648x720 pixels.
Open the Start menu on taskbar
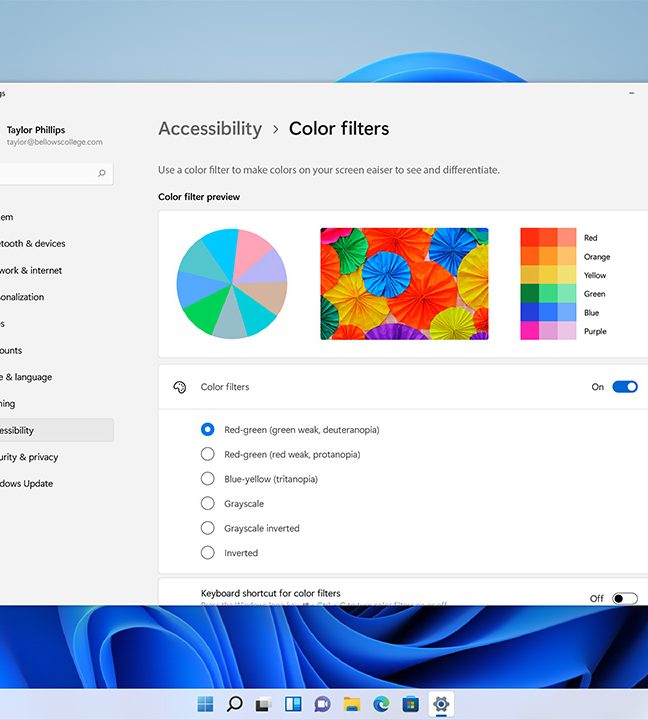[205, 703]
